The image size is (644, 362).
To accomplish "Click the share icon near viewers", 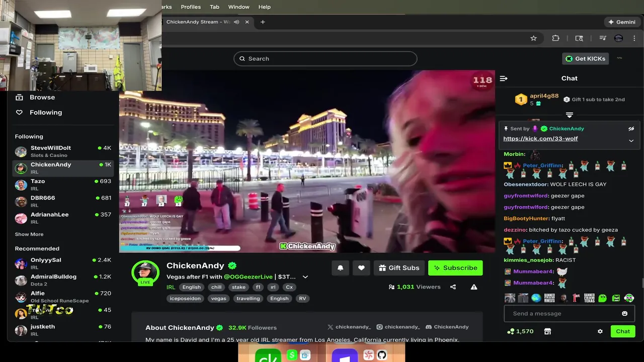I will click(x=453, y=287).
